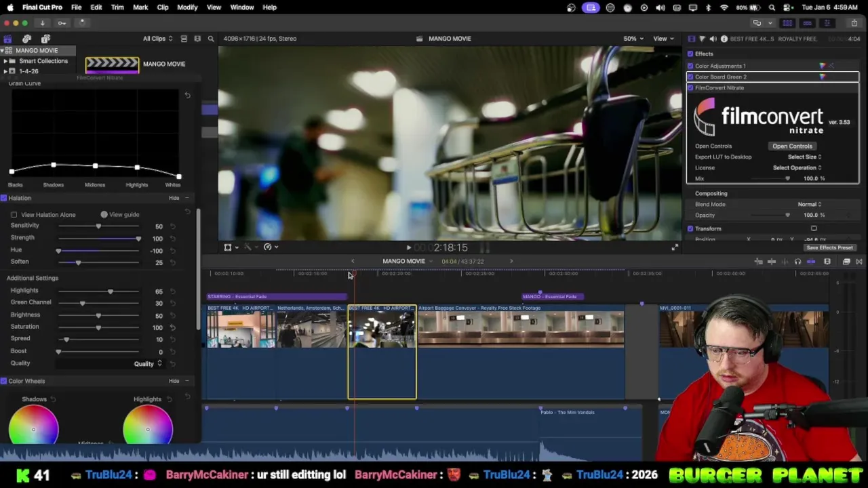Show the Audio inspector speaker icon
This screenshot has height=488, width=868.
point(713,39)
